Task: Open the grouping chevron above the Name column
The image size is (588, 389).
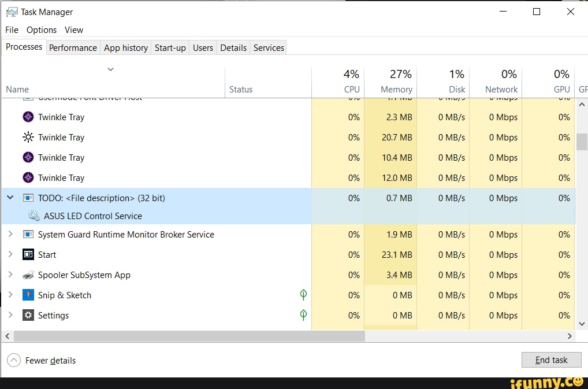Action: (x=110, y=69)
